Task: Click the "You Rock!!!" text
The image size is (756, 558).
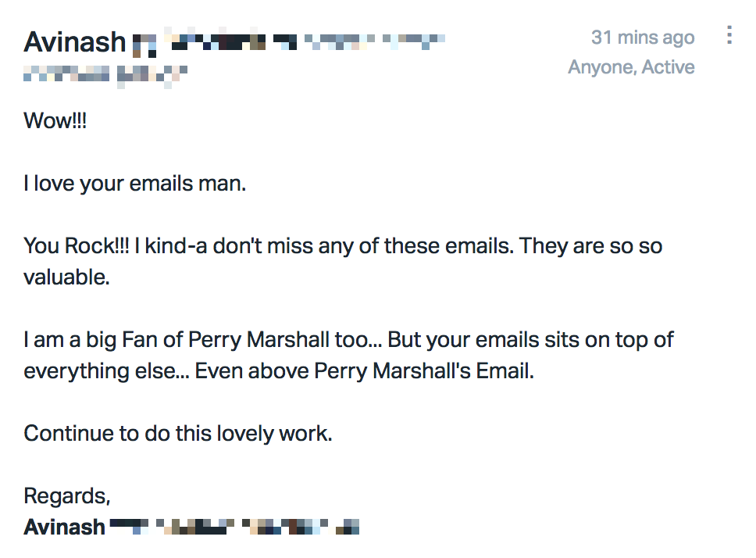Action: 77,246
